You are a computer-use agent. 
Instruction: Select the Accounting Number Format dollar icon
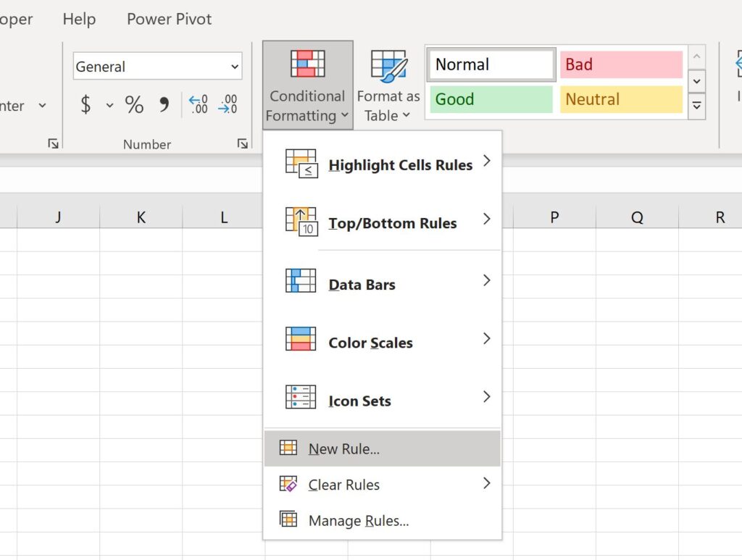[86, 105]
